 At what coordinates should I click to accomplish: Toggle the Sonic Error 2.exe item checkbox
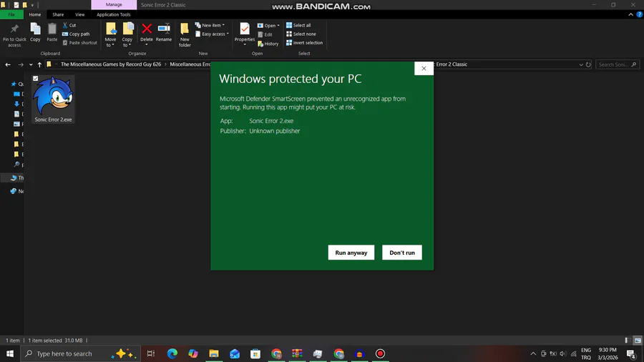tap(36, 79)
